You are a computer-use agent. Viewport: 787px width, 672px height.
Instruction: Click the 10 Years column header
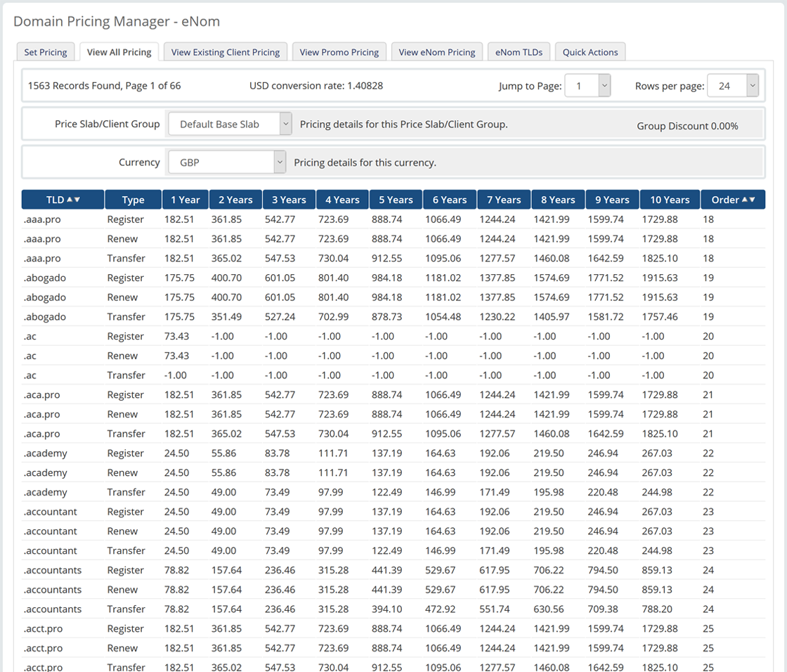click(x=670, y=200)
